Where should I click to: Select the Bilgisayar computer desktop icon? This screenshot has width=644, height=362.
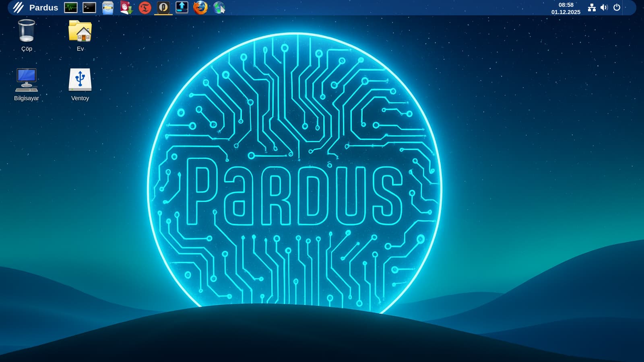coord(27,84)
